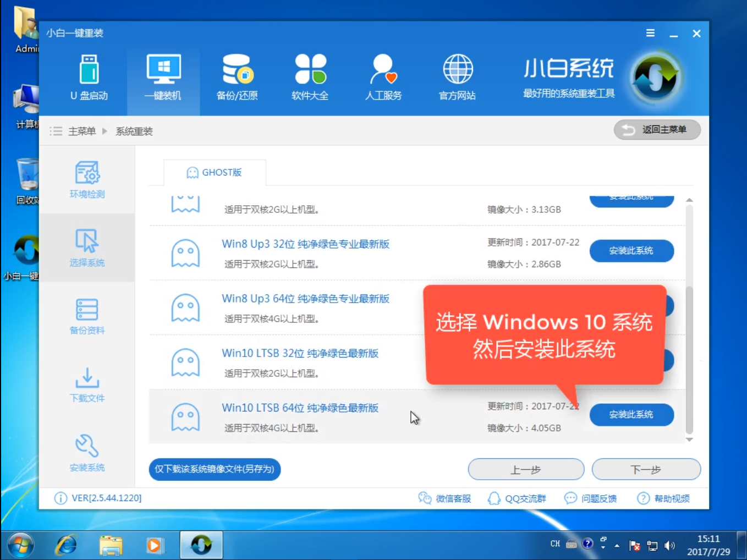
Task: Select 备份资料 sidebar step
Action: (x=87, y=316)
